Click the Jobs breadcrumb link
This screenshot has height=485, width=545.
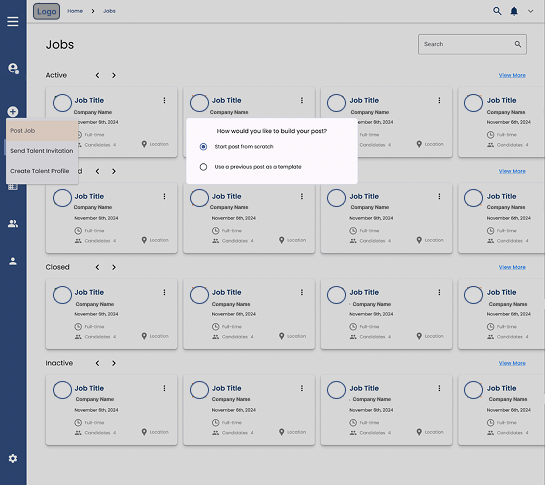pos(109,11)
